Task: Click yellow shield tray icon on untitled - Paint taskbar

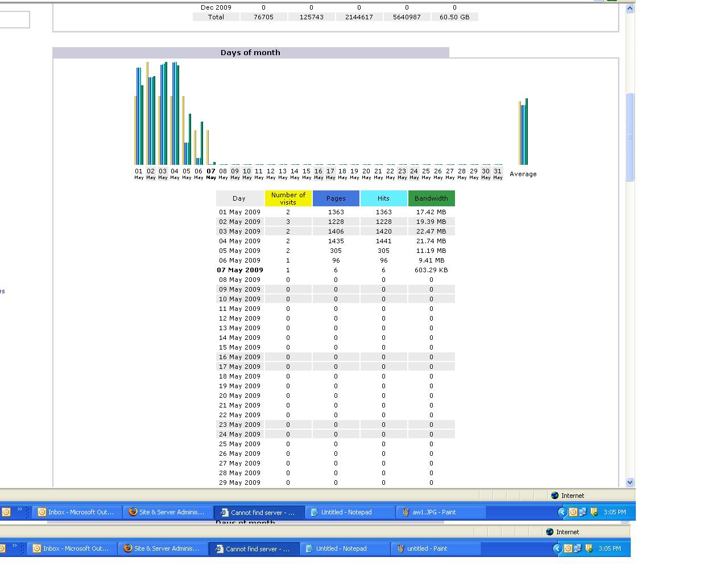Action: tap(589, 548)
